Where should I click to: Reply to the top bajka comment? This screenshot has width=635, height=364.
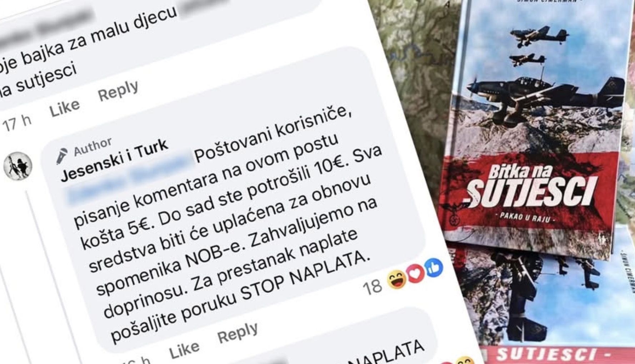[118, 91]
